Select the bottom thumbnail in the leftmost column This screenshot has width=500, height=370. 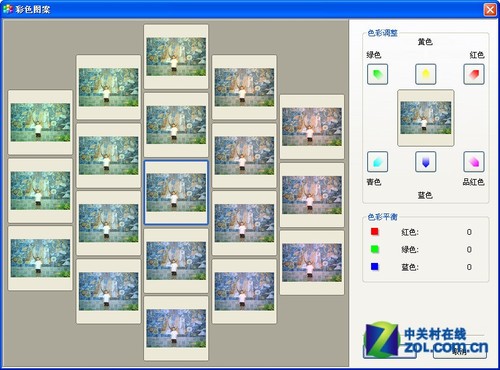tap(40, 258)
